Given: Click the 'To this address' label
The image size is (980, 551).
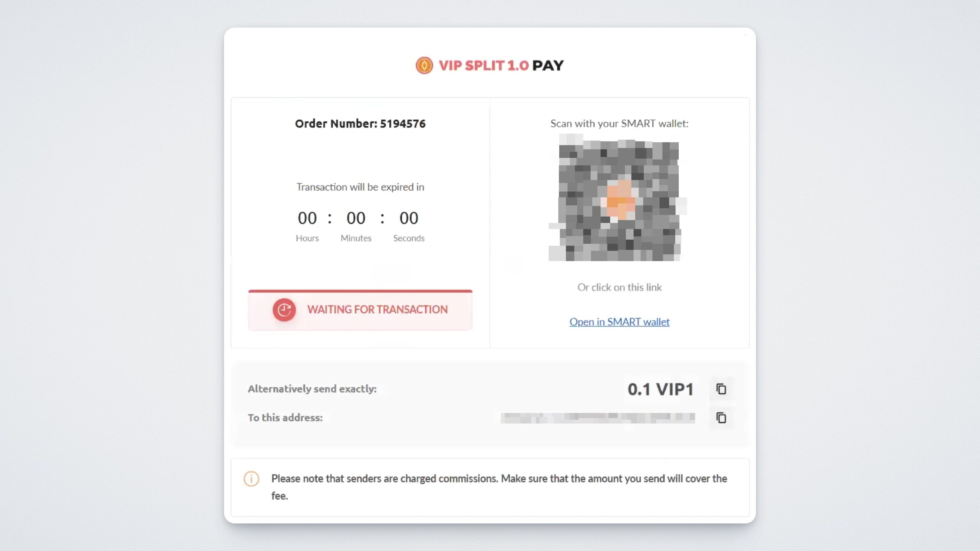Looking at the screenshot, I should coord(285,417).
